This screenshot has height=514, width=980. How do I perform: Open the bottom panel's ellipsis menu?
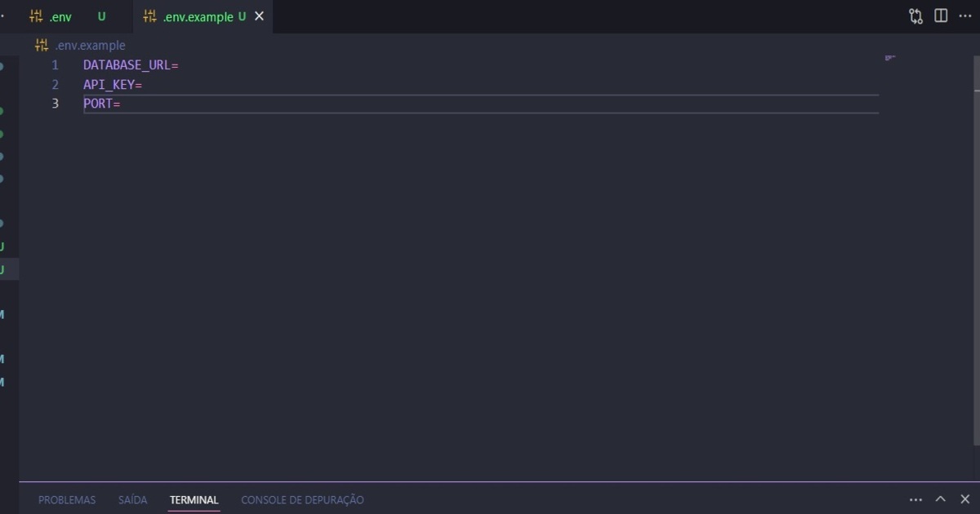click(x=915, y=499)
